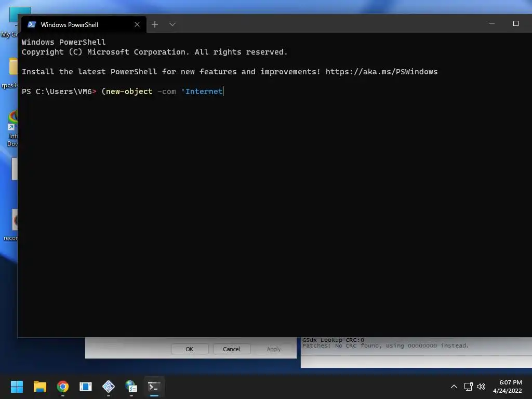
Task: Select the rpcs3 folder desktop icon
Action: (10, 73)
